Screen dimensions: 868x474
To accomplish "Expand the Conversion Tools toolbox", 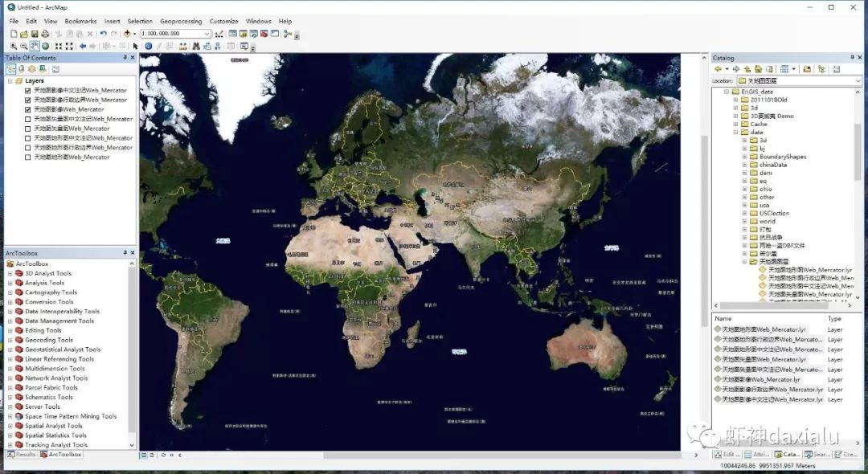I will 10,302.
